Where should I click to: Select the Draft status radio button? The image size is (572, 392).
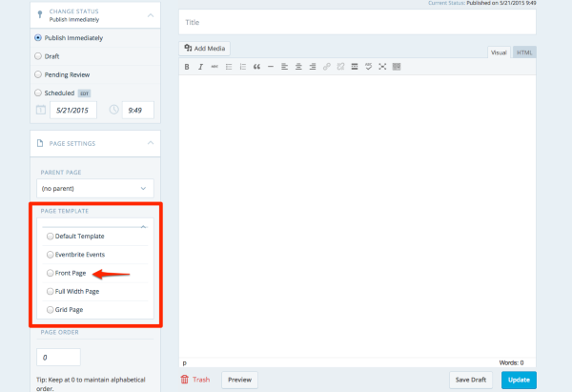click(38, 56)
